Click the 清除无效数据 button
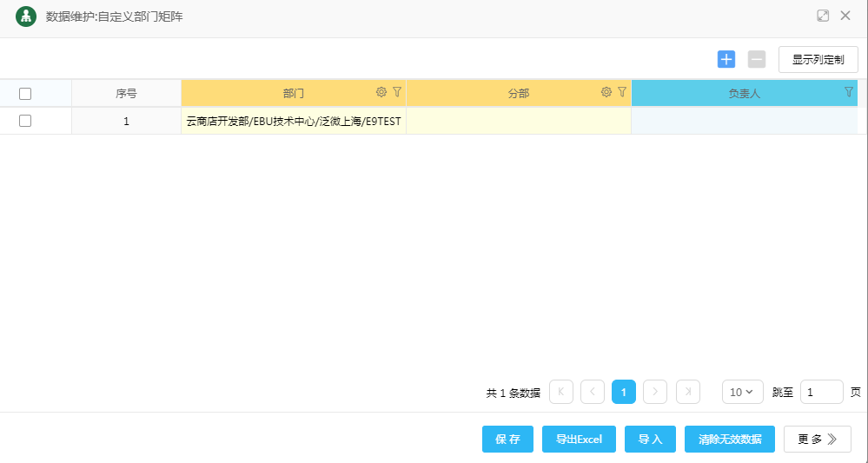Screen dimensions: 868x463 [x=730, y=440]
